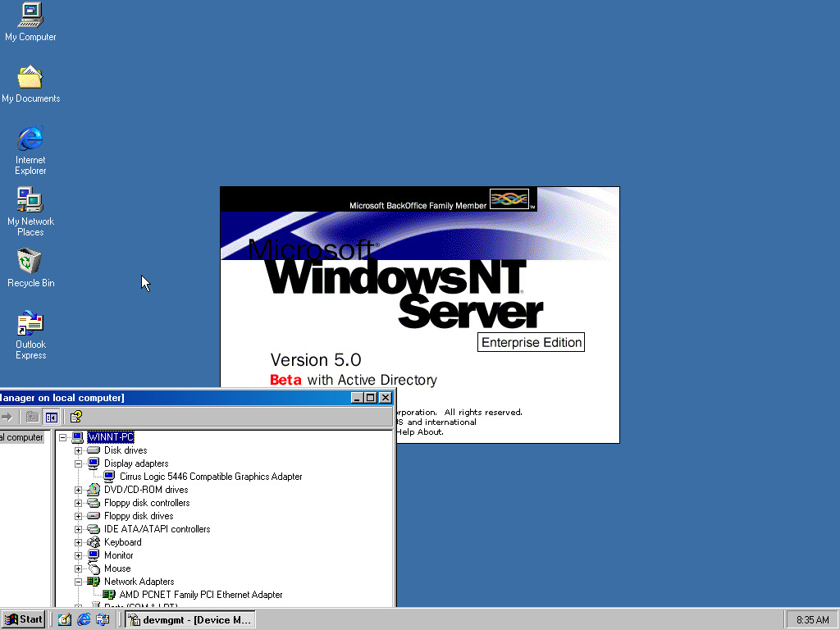Click the 8:35 AM system tray clock
Image resolution: width=840 pixels, height=630 pixels.
(812, 620)
